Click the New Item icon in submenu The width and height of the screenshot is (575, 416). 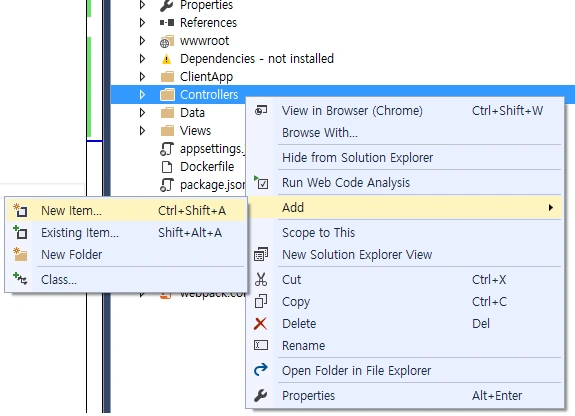20,211
